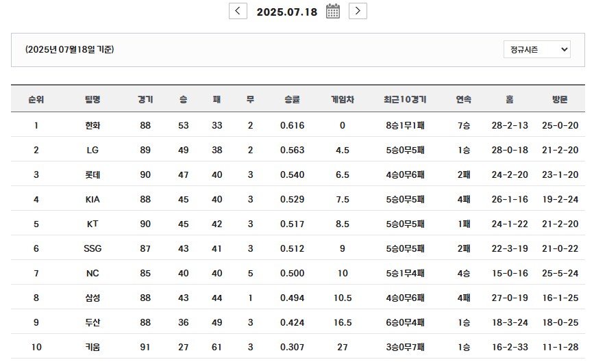The image size is (594, 364).
Task: Select team name KT
Action: [92, 224]
